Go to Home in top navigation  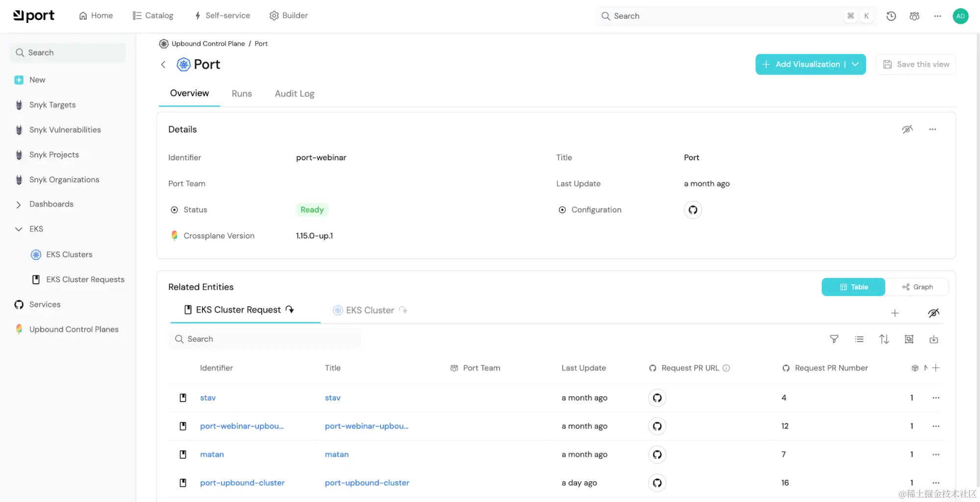[x=96, y=16]
